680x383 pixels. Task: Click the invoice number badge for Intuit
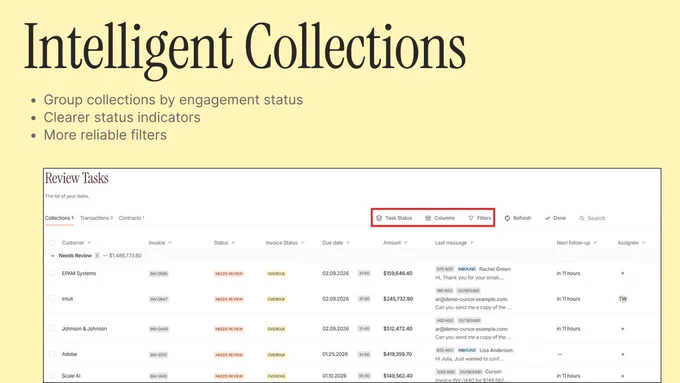point(159,299)
